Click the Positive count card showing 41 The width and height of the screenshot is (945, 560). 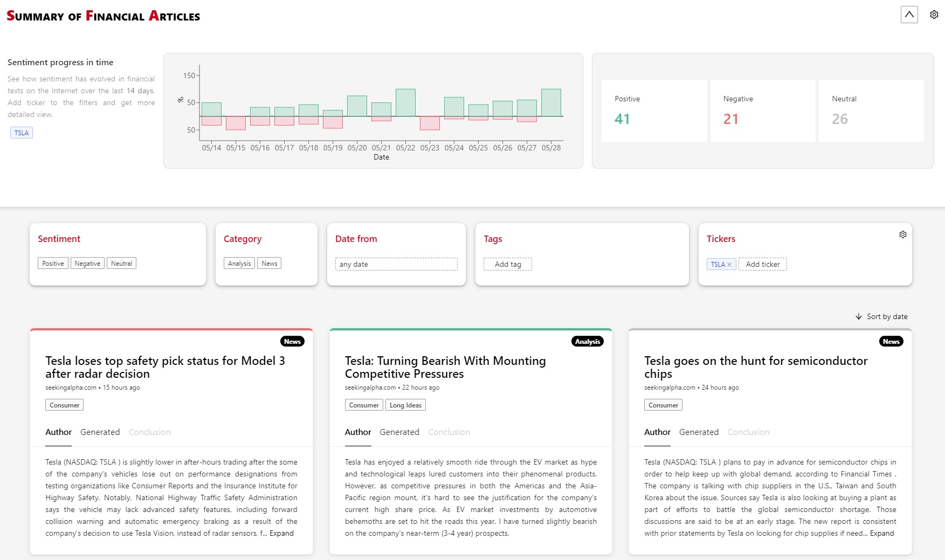(x=654, y=111)
